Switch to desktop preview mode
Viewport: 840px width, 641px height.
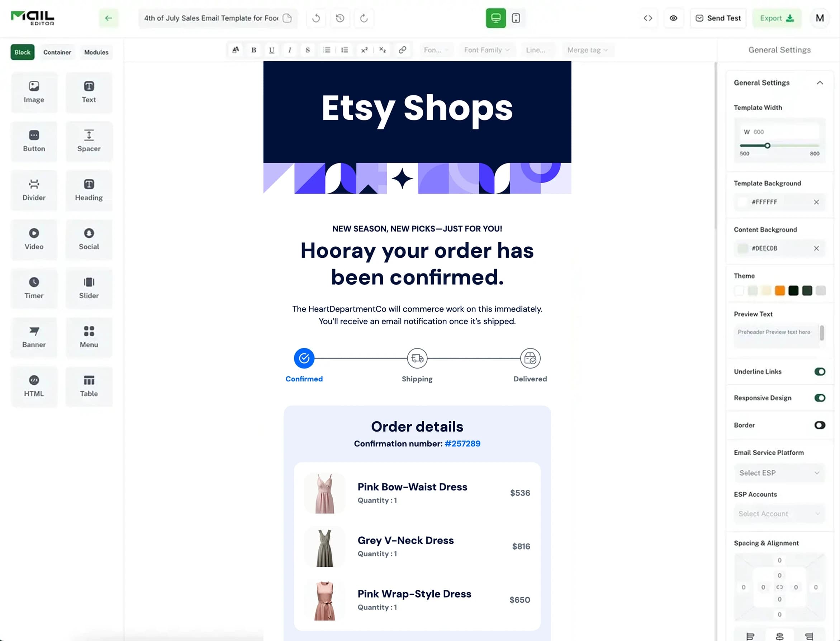(x=495, y=18)
